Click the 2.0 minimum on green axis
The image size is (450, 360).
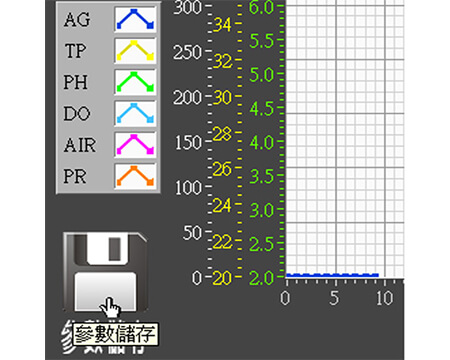(x=262, y=278)
